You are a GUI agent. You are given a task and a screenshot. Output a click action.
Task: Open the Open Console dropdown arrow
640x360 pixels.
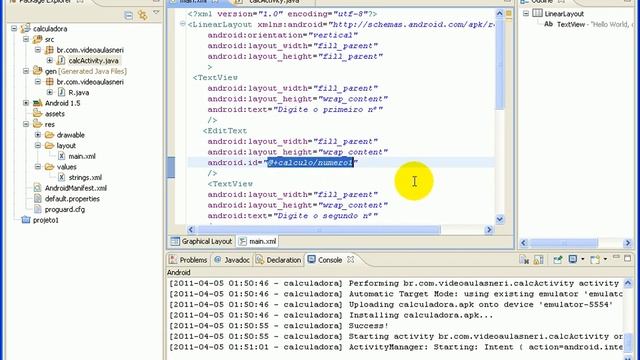[605, 260]
